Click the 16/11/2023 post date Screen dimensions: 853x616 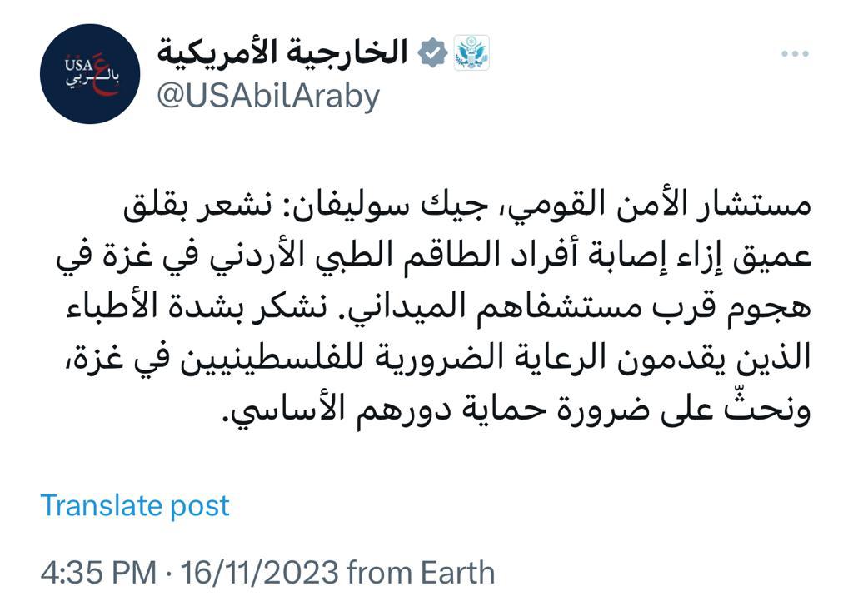click(x=260, y=573)
